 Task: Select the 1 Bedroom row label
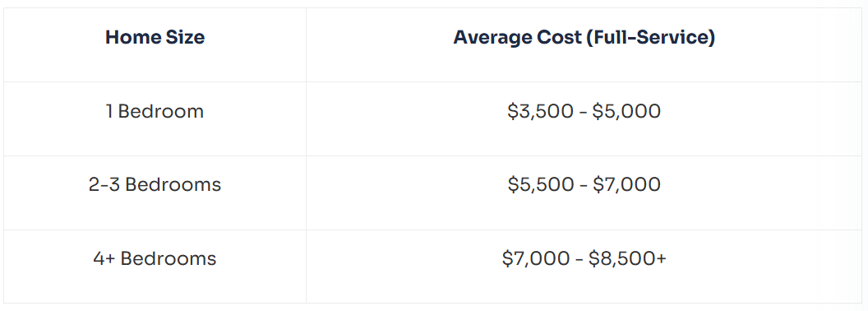click(x=155, y=111)
